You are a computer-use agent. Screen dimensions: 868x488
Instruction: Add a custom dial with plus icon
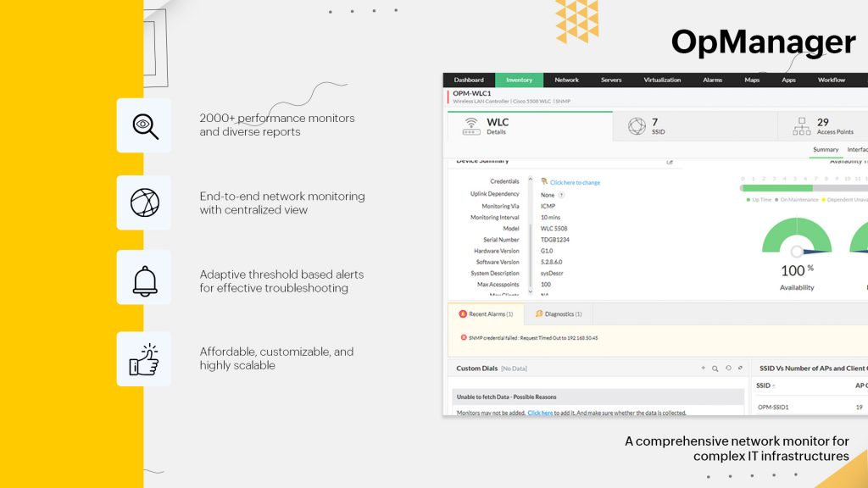tap(703, 368)
